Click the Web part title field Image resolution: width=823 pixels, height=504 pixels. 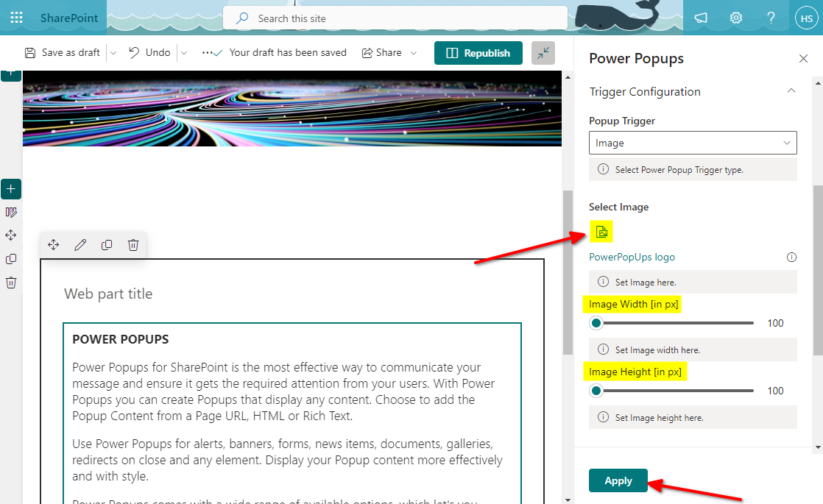coord(108,294)
